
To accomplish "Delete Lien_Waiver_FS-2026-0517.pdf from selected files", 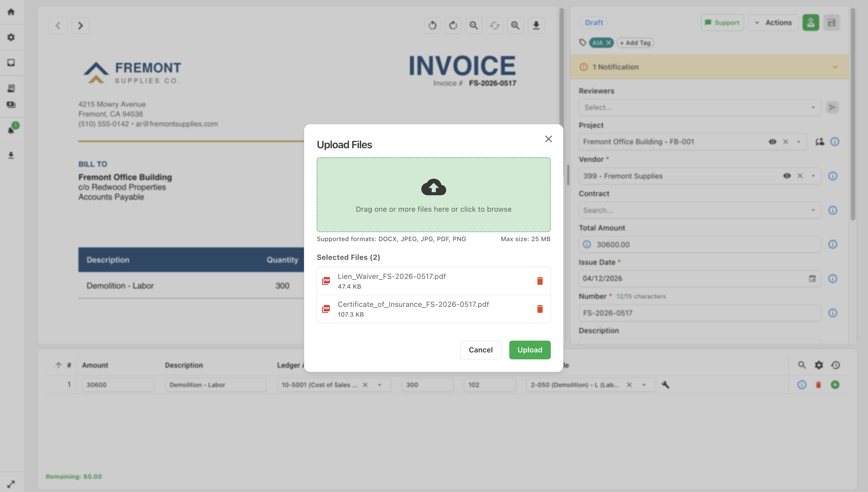I will (x=540, y=281).
